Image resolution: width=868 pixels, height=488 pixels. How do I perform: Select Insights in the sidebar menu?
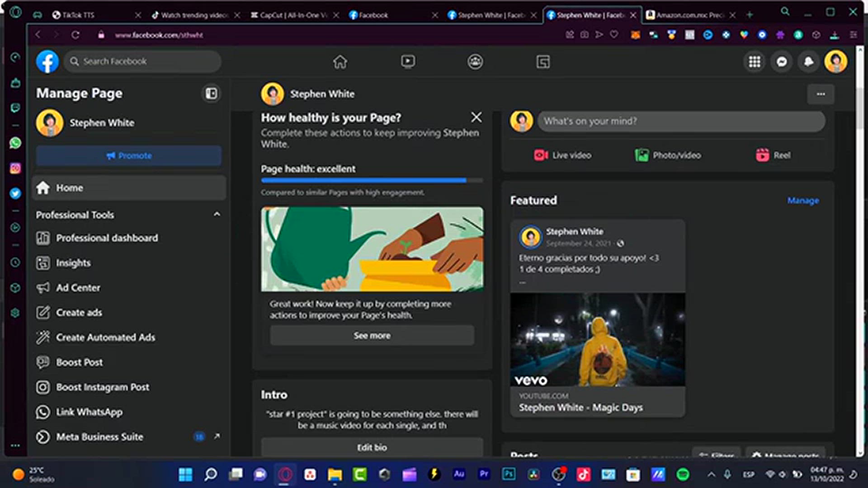click(73, 263)
